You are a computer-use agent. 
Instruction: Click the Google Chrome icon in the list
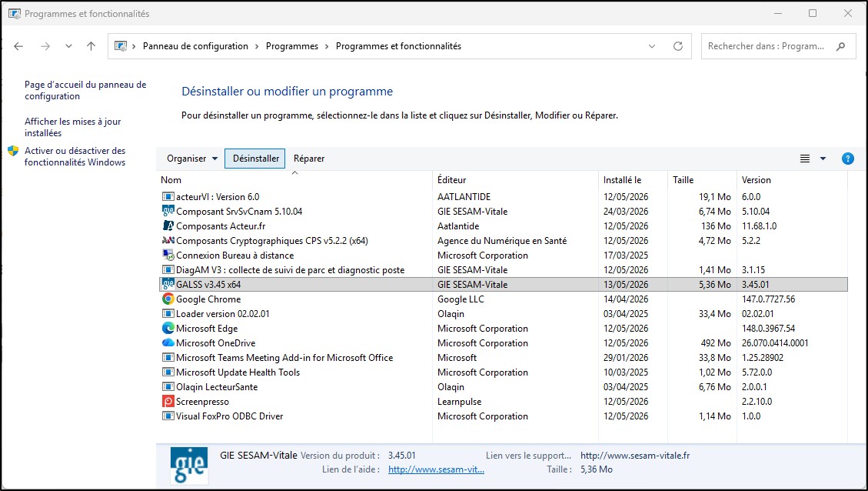coord(168,299)
